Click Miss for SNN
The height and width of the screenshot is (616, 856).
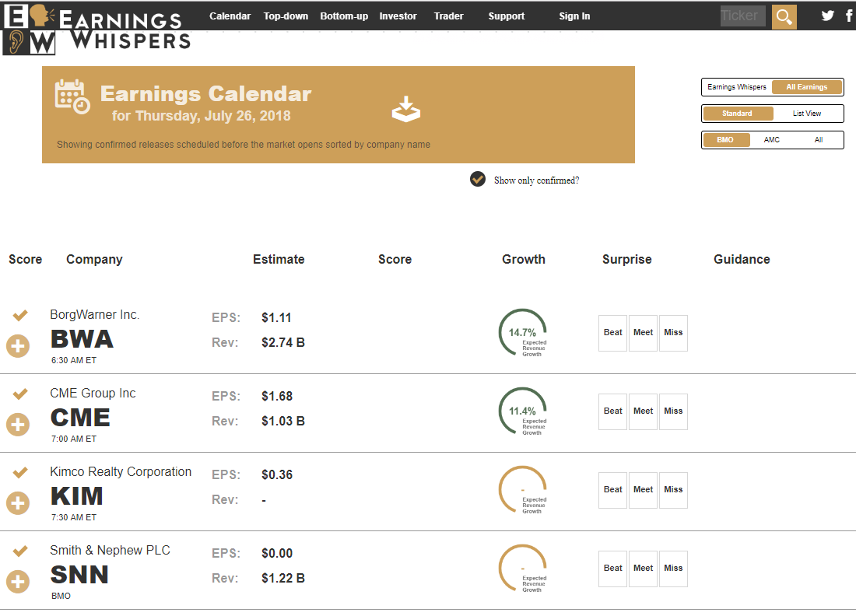(673, 569)
